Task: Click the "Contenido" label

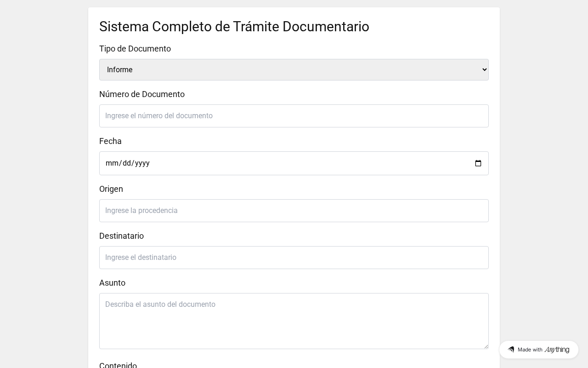Action: coord(118,365)
